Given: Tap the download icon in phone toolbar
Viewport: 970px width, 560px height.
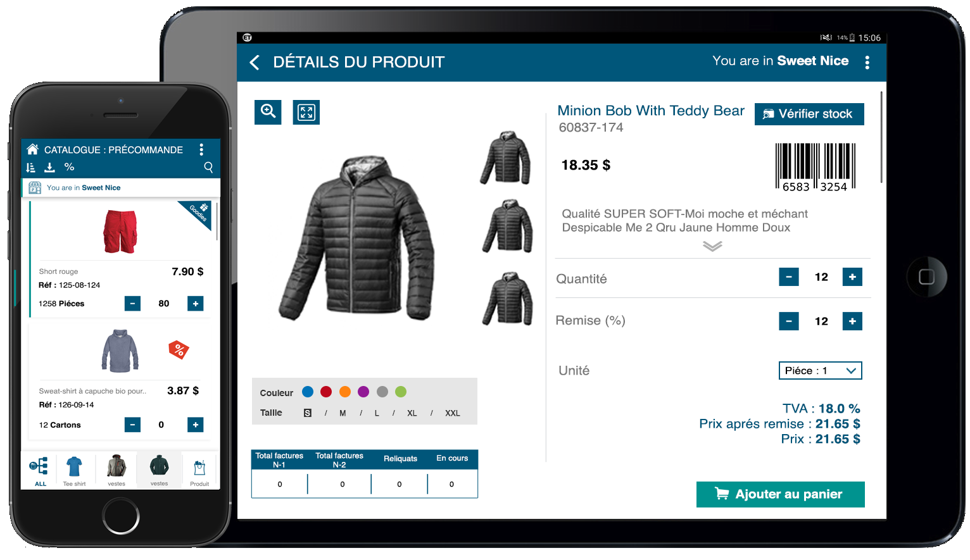Looking at the screenshot, I should [50, 167].
